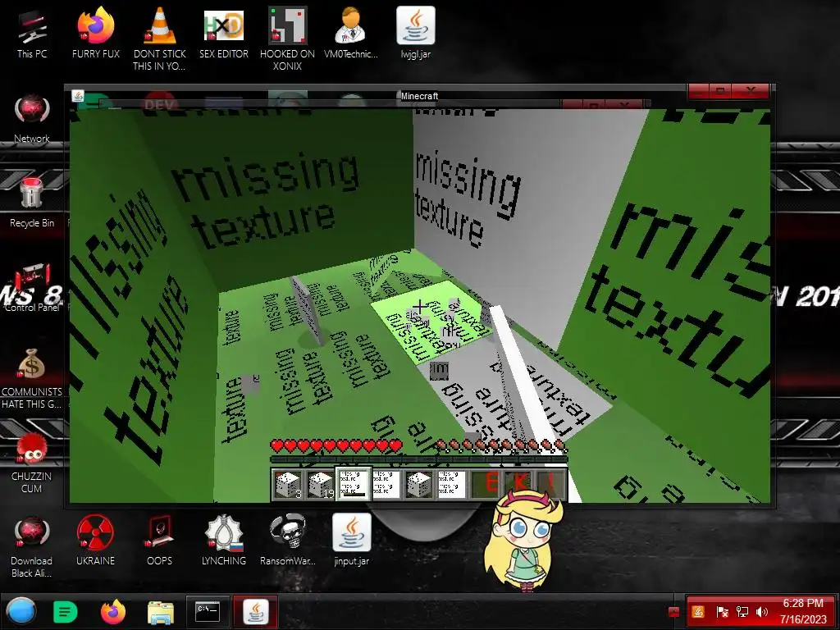Open the Network desktop icon
Screen dimensions: 840x630
(32, 118)
